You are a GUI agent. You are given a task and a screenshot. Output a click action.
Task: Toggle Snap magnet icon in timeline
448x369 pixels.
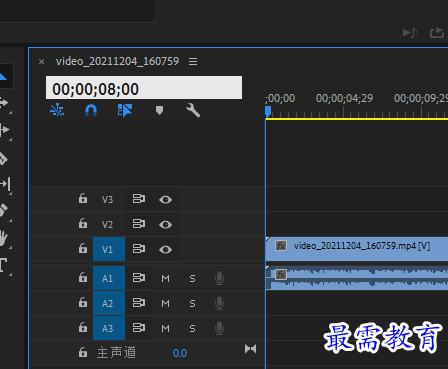pos(91,110)
